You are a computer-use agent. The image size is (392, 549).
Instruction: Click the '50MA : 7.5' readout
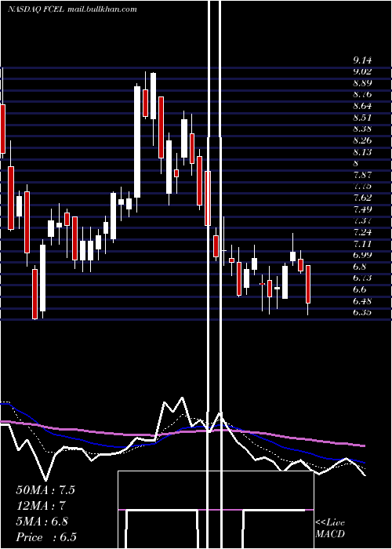point(45,490)
